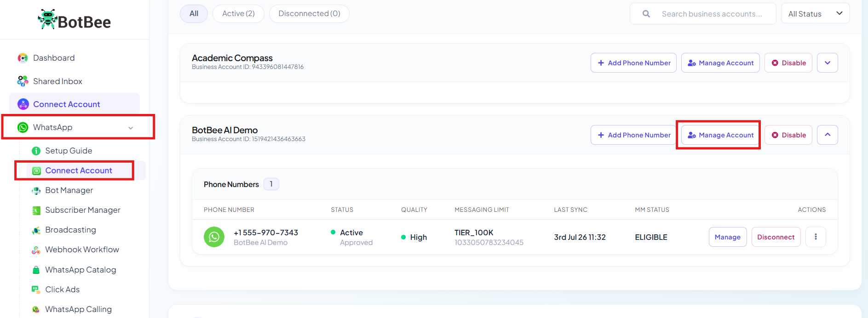Screen dimensions: 868x318
Task: Open Bot Manager page
Action: 69,190
